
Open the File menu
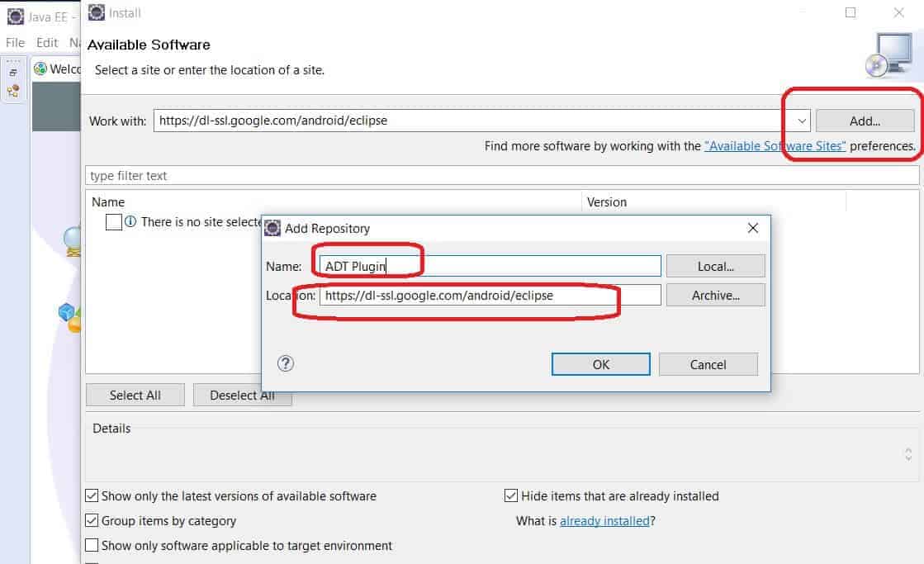pyautogui.click(x=16, y=42)
